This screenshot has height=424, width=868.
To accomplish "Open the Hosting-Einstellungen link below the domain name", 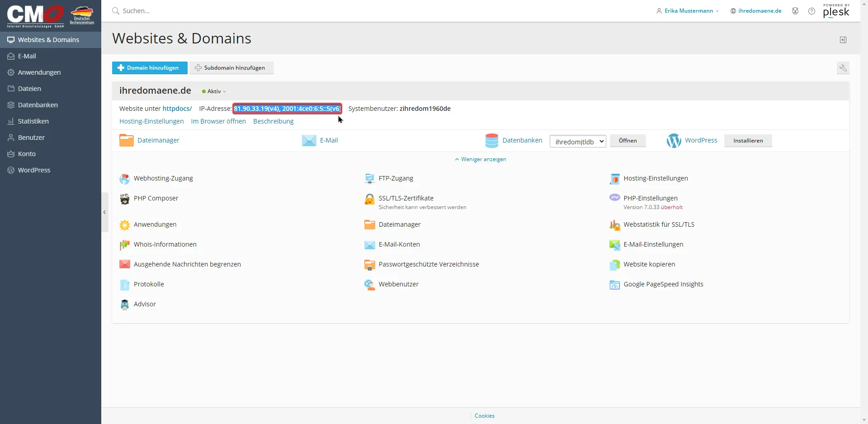I will point(151,121).
